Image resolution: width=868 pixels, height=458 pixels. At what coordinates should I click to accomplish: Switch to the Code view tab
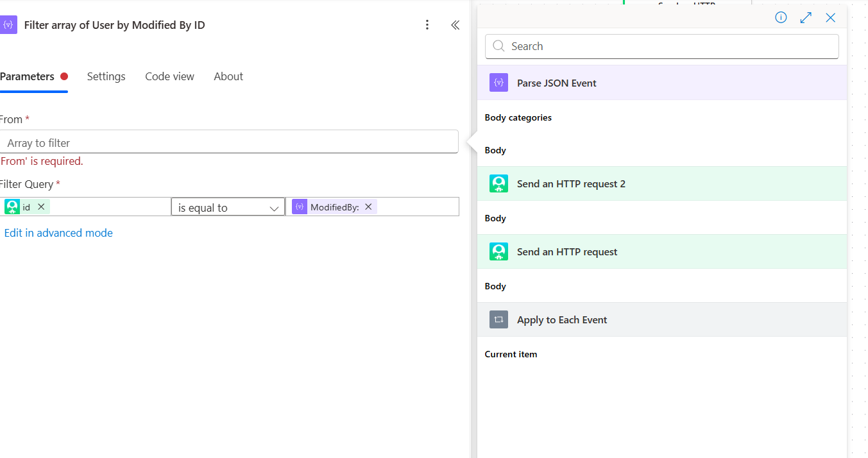coord(169,76)
